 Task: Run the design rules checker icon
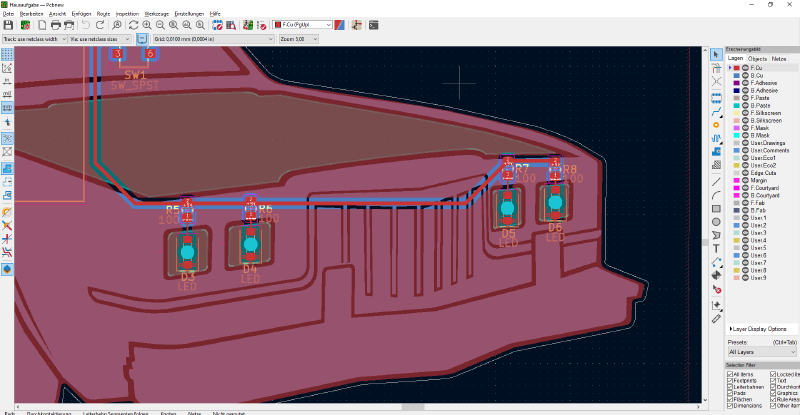point(262,25)
